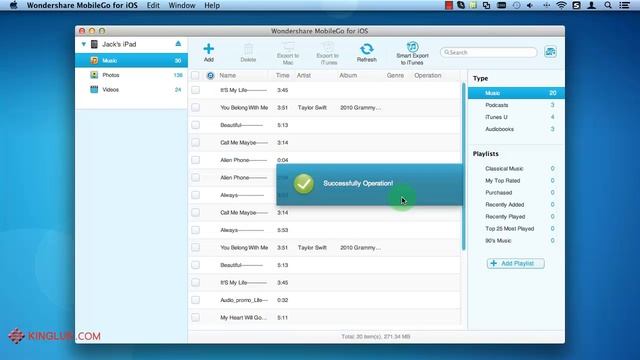
Task: Check the first Beautiful 5:13 row
Action: tap(196, 125)
